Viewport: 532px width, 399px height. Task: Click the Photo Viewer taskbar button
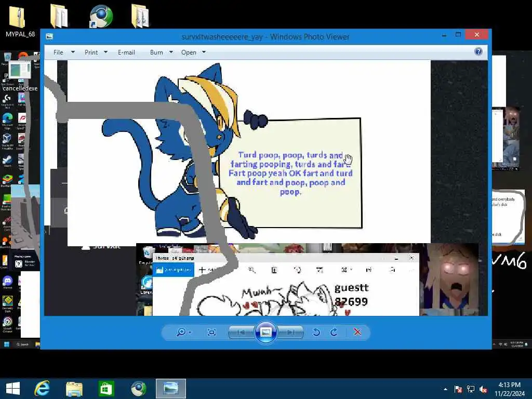pos(170,389)
